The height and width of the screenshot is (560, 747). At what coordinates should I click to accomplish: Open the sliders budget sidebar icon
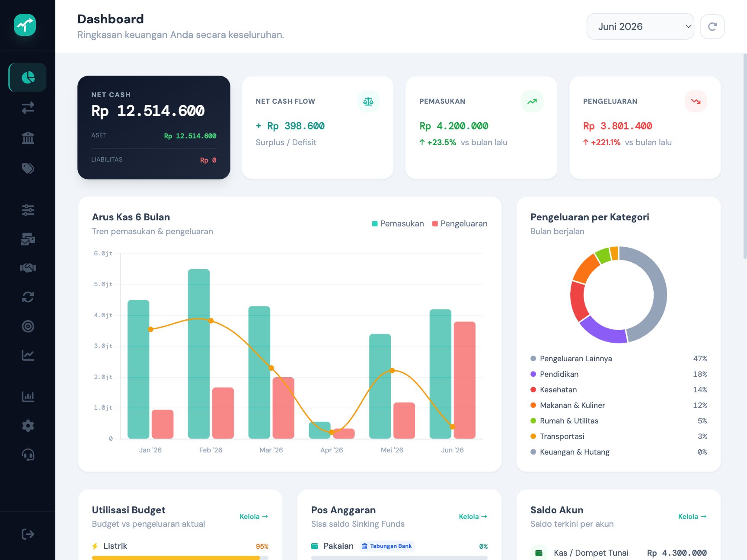[x=28, y=210]
